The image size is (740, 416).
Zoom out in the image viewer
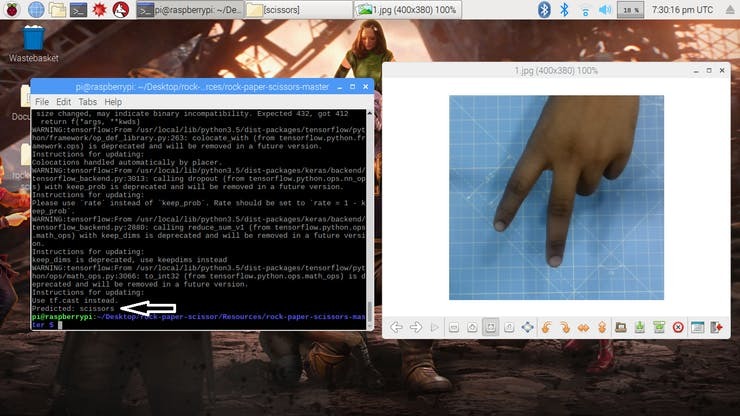(x=454, y=327)
